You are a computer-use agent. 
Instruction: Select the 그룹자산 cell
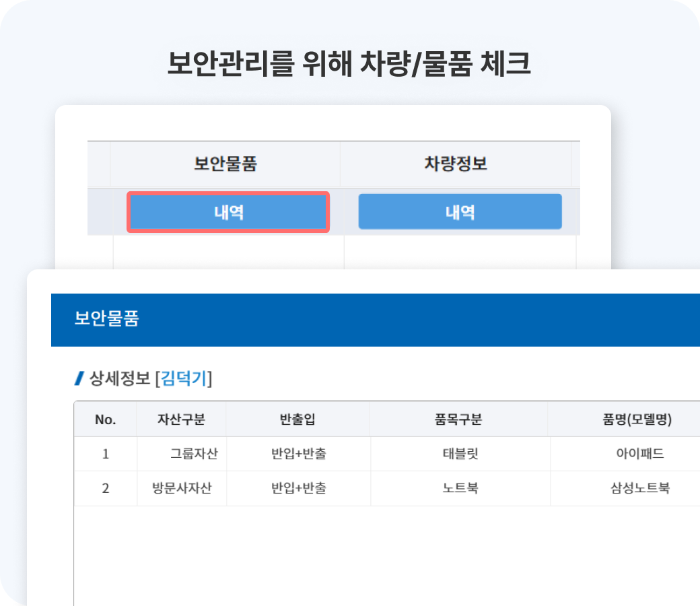194,454
